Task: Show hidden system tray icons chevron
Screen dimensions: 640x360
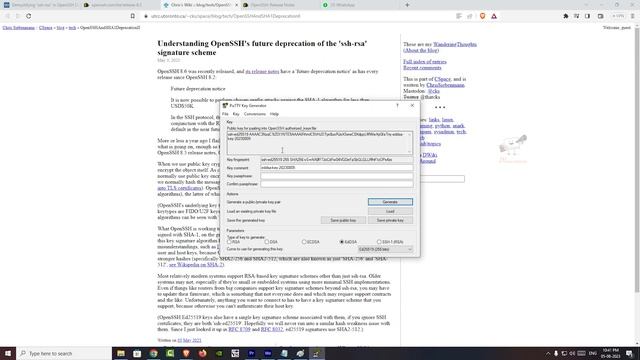Action: point(548,353)
